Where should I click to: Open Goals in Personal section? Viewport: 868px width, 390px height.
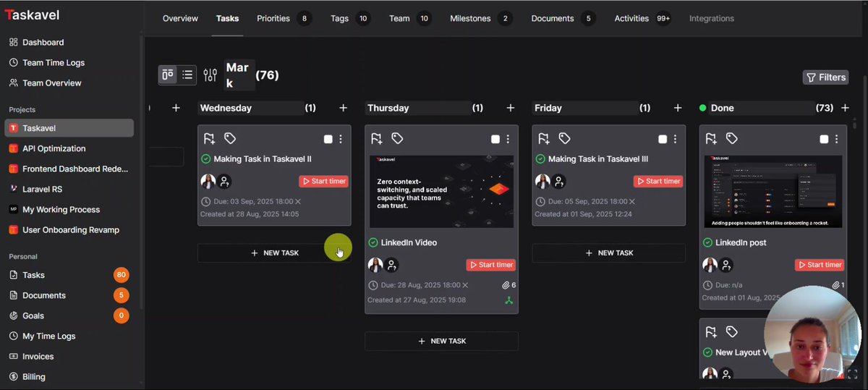33,315
